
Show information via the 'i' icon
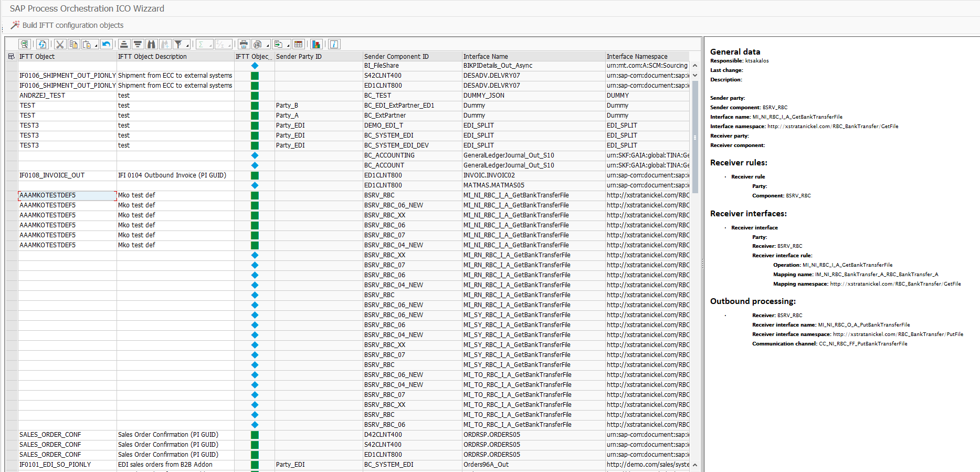tap(334, 44)
